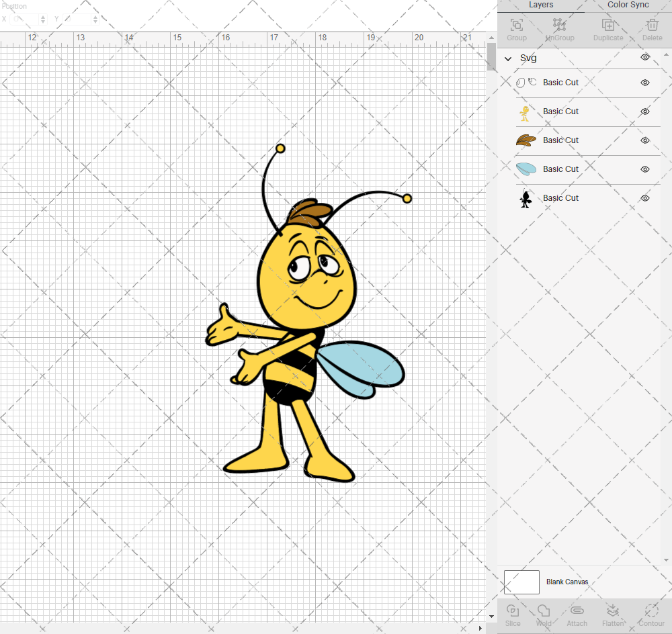The width and height of the screenshot is (672, 634).
Task: Click the Flatten icon
Action: (613, 610)
